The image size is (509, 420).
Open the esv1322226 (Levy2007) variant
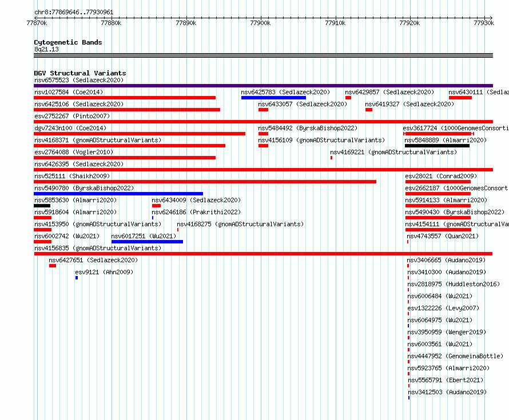tap(443, 308)
